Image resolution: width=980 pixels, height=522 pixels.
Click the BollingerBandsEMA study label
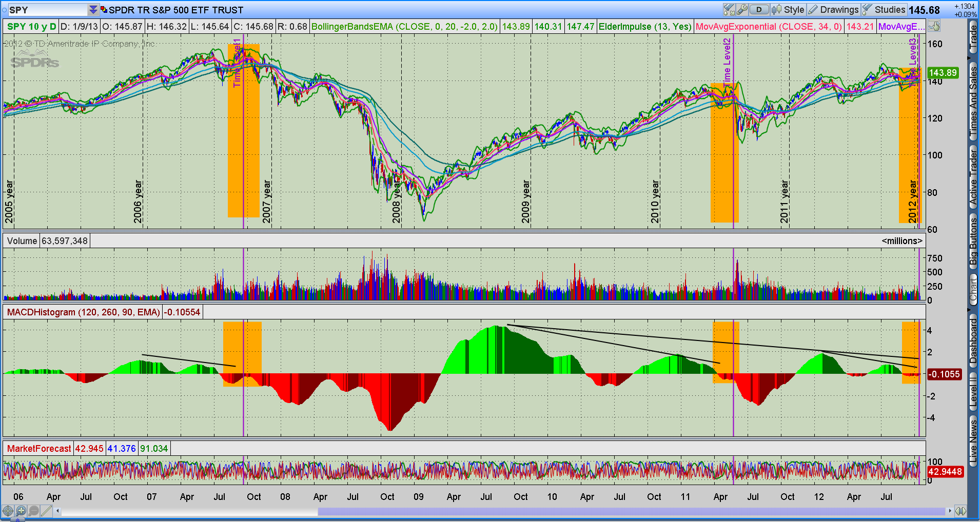tap(404, 27)
